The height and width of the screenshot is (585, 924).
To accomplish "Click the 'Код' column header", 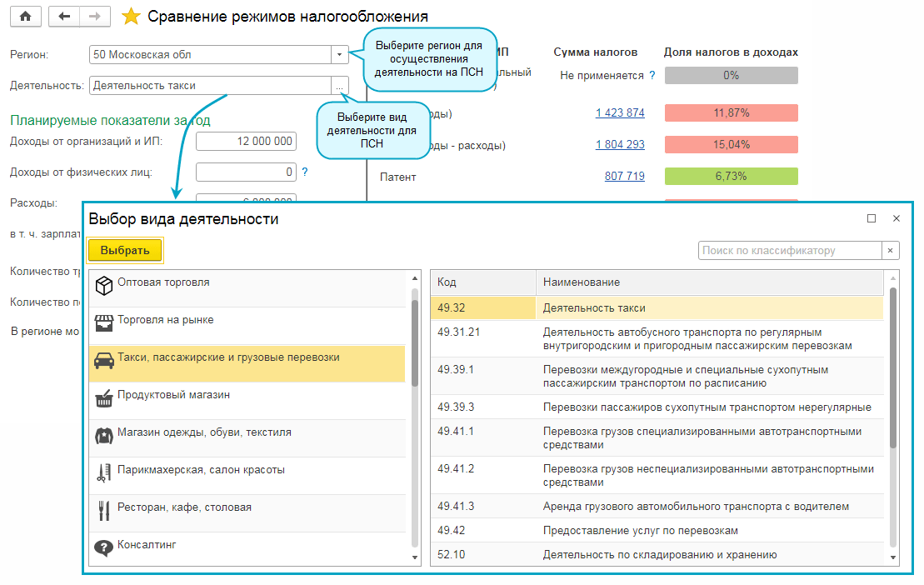I will [483, 282].
